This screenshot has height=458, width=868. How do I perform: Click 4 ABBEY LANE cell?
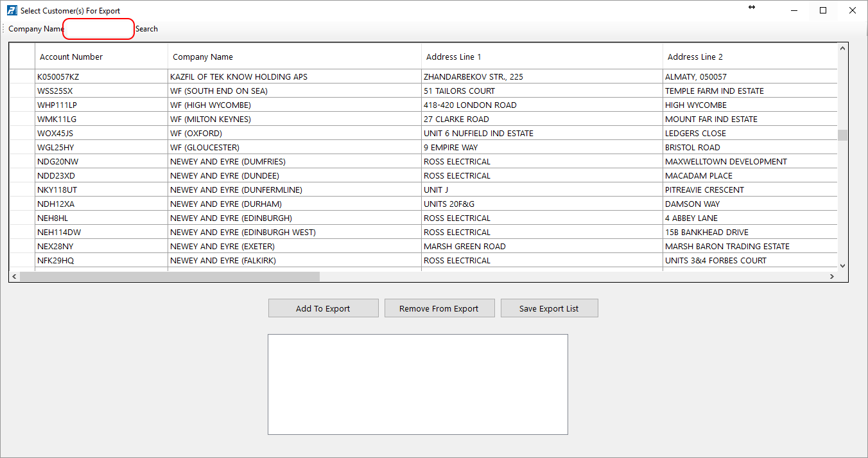click(x=750, y=218)
